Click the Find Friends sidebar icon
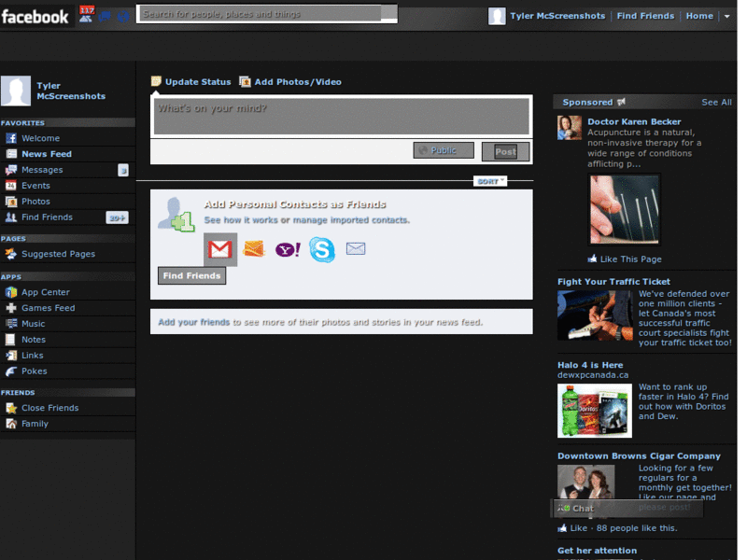Viewport: 747px width, 560px height. (11, 217)
